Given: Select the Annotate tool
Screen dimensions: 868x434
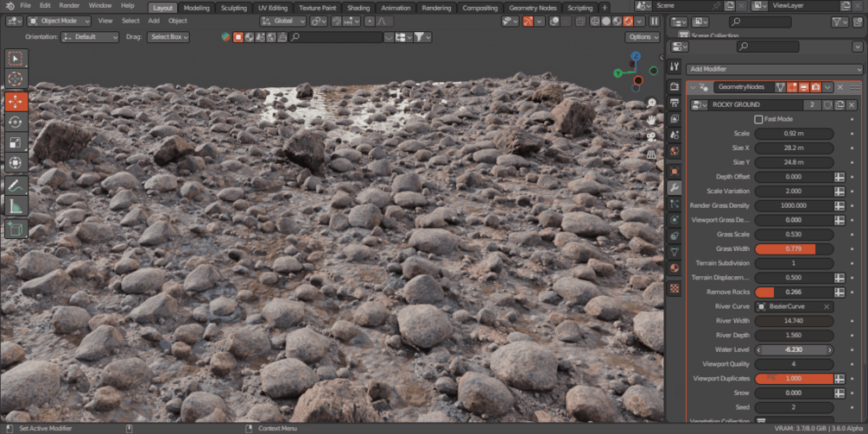Looking at the screenshot, I should (x=16, y=186).
